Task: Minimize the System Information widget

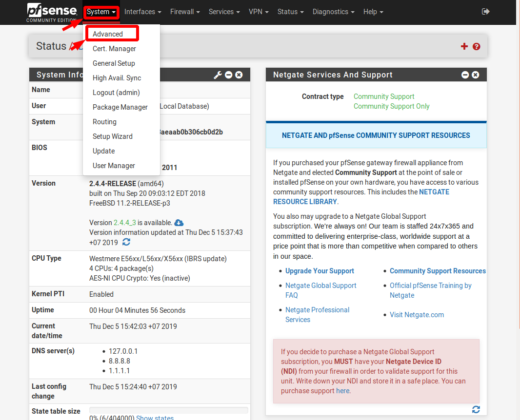Action: click(x=228, y=75)
